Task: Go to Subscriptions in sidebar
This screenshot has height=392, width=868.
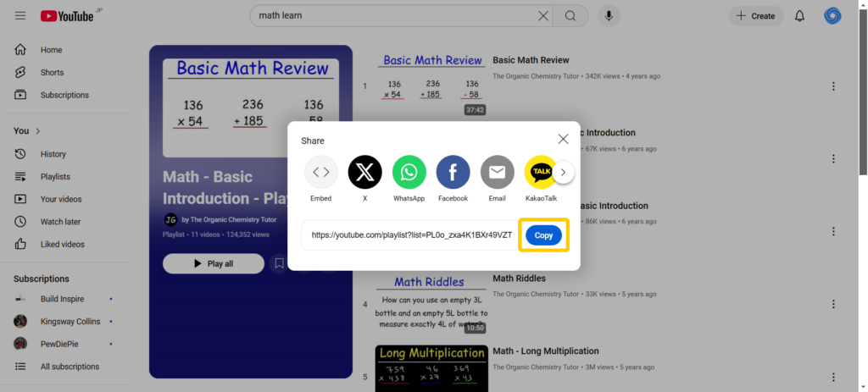Action: pos(64,95)
